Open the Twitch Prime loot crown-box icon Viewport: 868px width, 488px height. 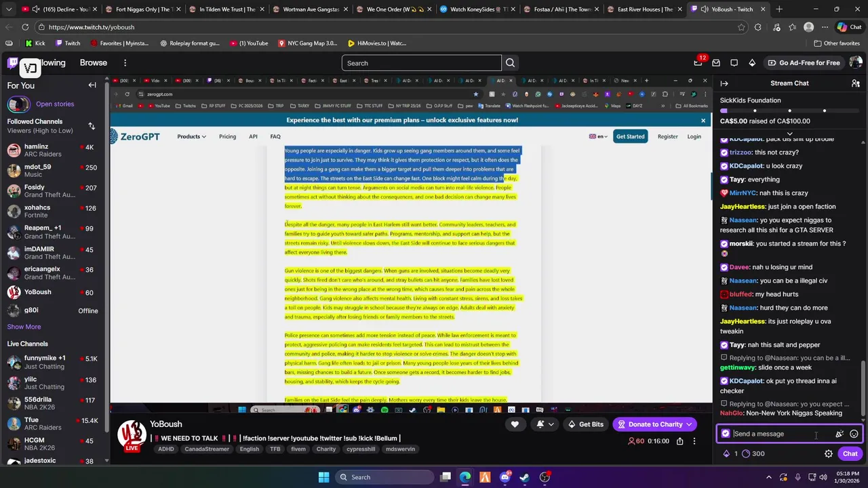click(716, 62)
